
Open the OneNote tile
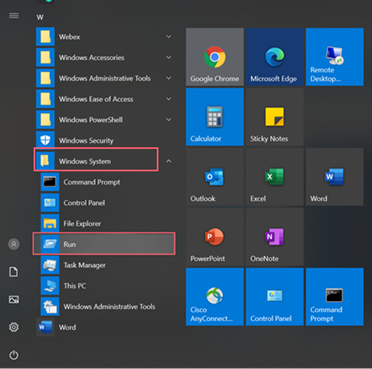pyautogui.click(x=275, y=237)
